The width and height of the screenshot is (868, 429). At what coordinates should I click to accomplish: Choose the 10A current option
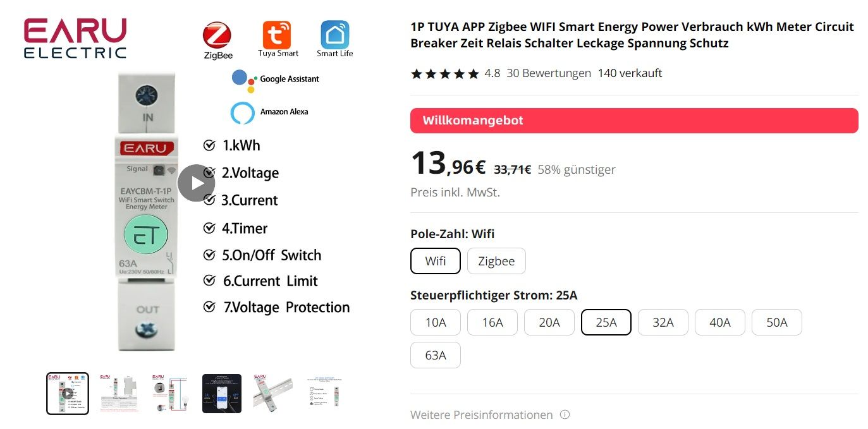point(436,322)
